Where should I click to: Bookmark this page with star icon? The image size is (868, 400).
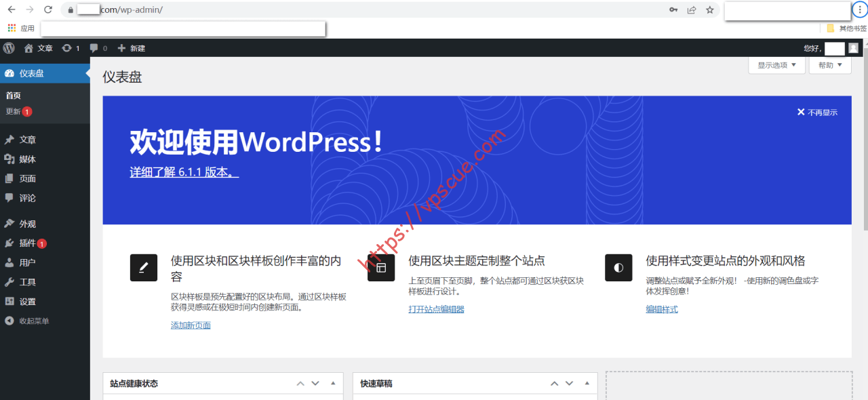[710, 9]
